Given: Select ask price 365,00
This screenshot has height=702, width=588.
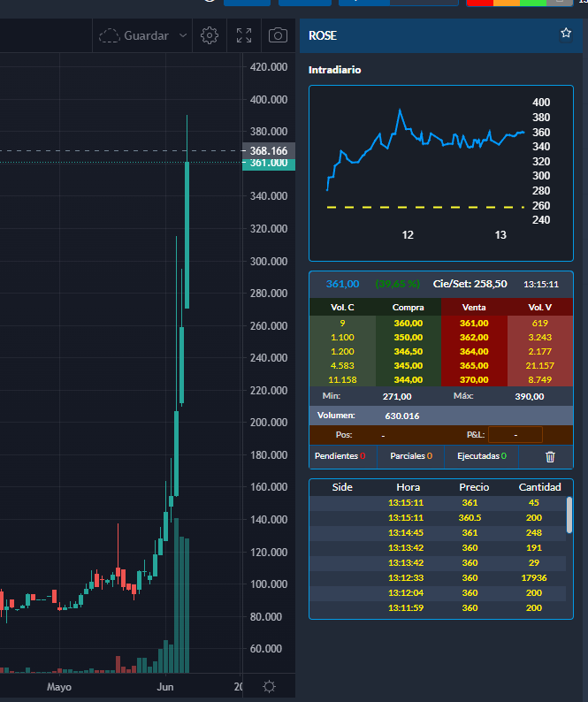Looking at the screenshot, I should [x=474, y=365].
